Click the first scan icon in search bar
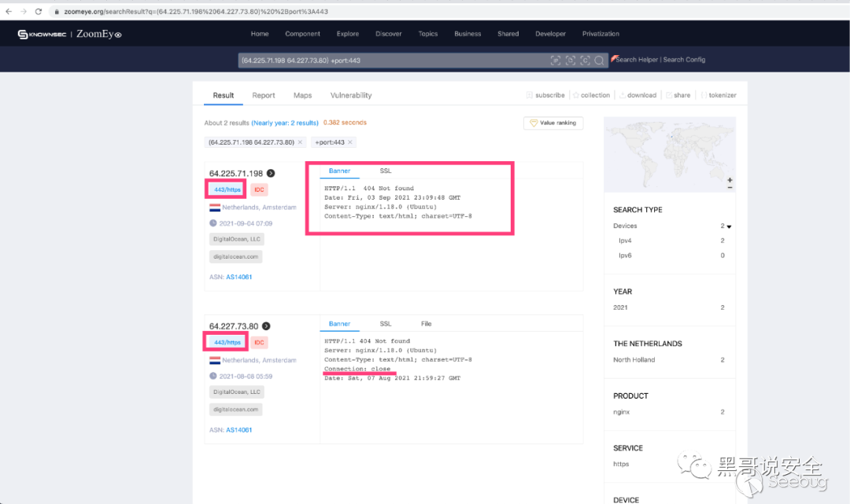The image size is (850, 504). click(556, 61)
